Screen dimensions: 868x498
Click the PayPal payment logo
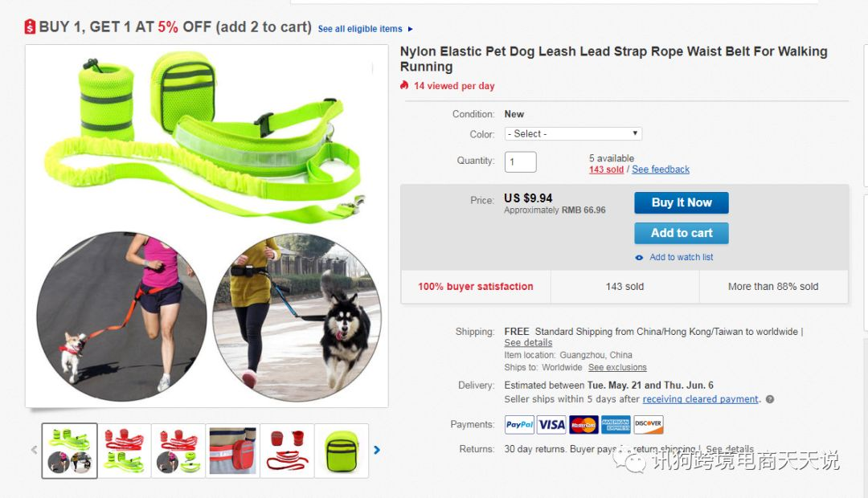(x=519, y=424)
